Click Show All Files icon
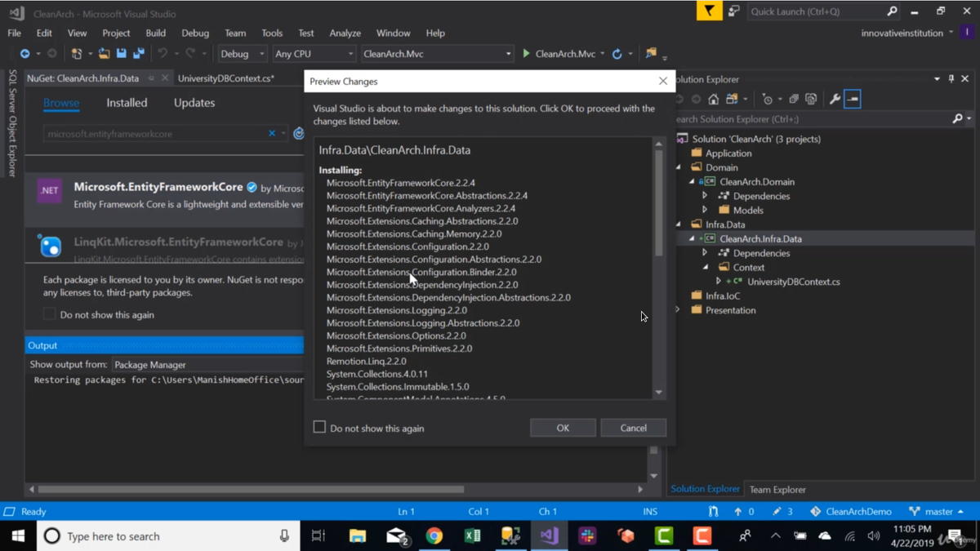This screenshot has width=980, height=551. coord(811,99)
